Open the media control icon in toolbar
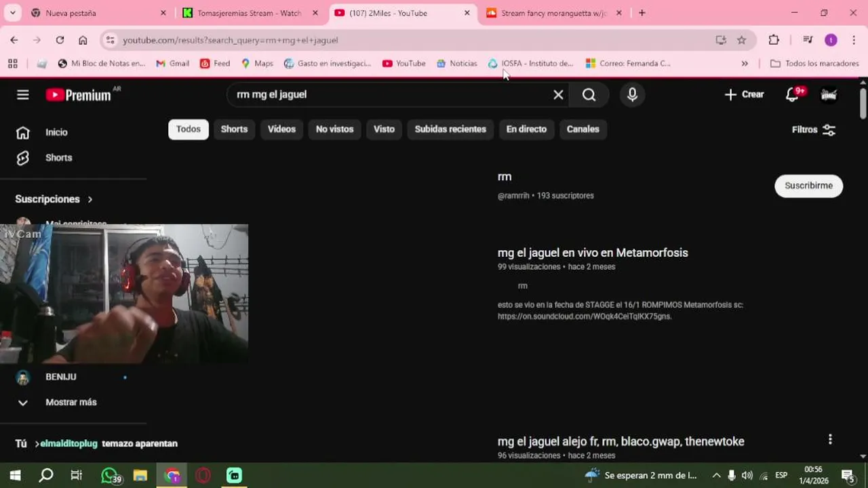 click(x=808, y=40)
